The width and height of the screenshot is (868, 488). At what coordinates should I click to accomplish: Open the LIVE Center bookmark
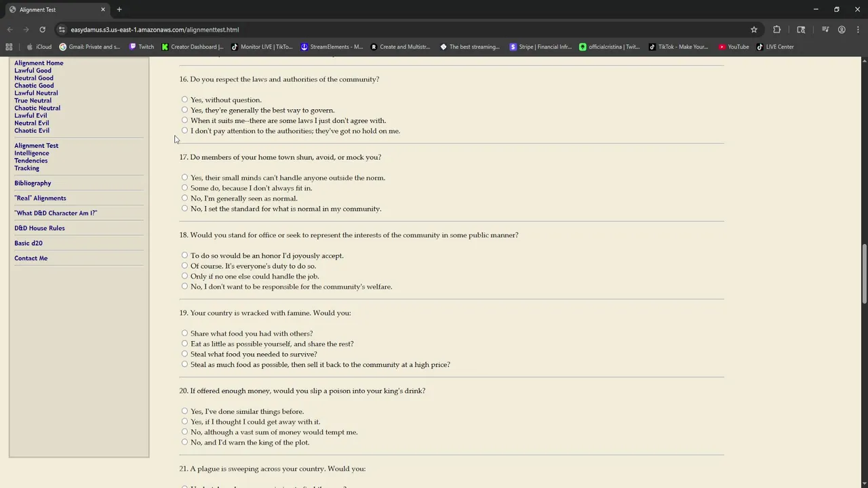coord(775,47)
